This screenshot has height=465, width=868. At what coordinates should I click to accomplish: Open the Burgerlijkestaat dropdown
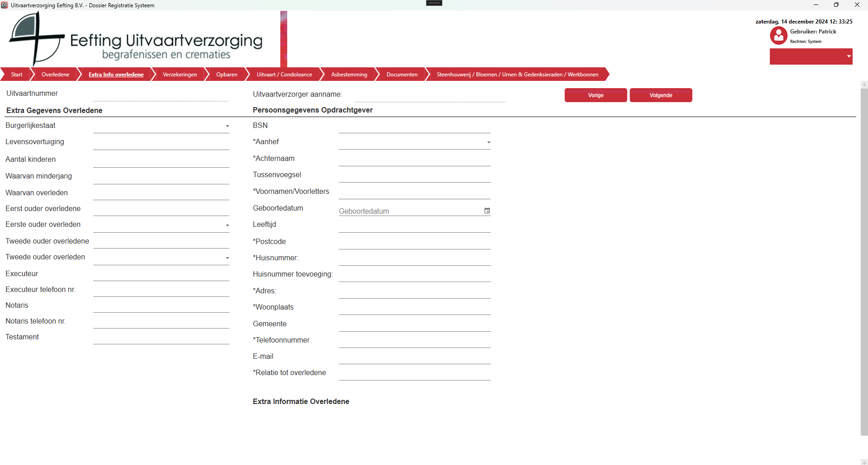pyautogui.click(x=227, y=127)
